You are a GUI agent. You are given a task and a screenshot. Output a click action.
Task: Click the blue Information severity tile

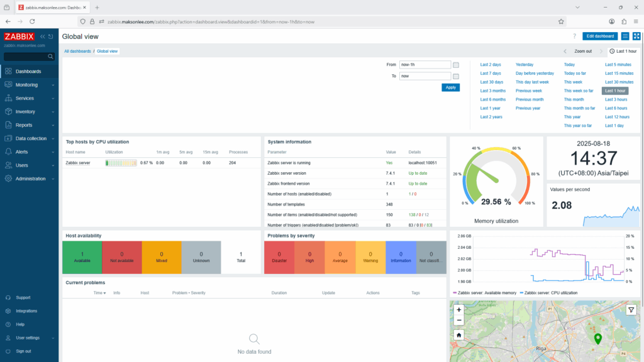click(401, 257)
